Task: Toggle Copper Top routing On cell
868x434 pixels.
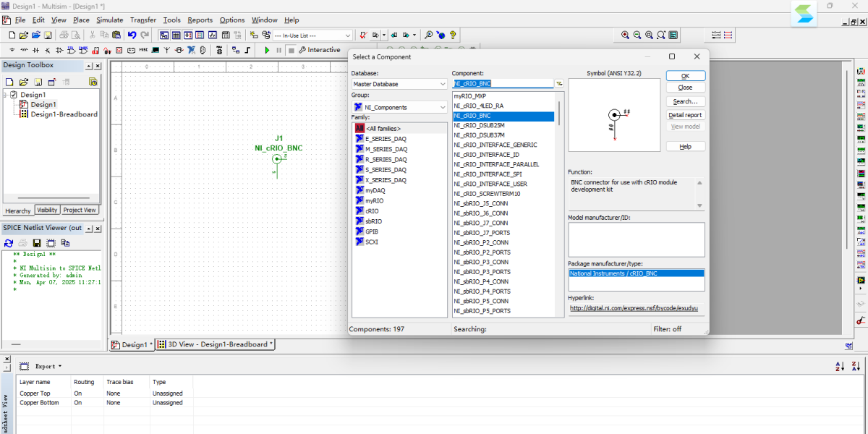Action: pos(78,393)
